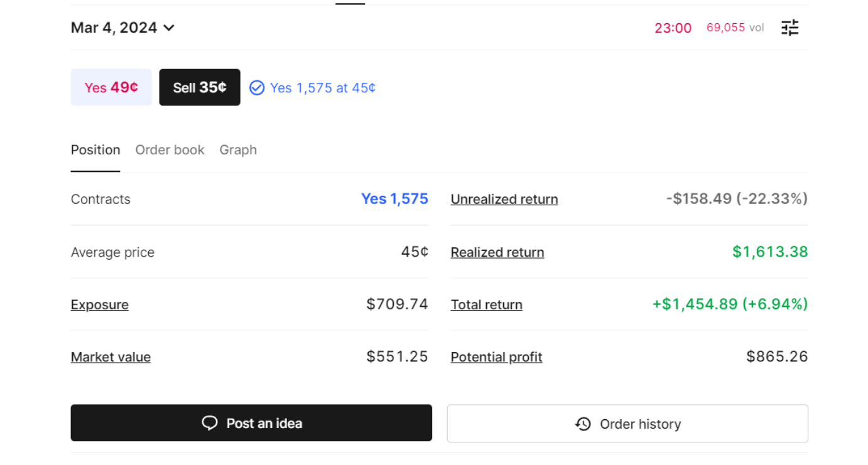Click the Potential profit link
This screenshot has height=465, width=868.
point(496,357)
